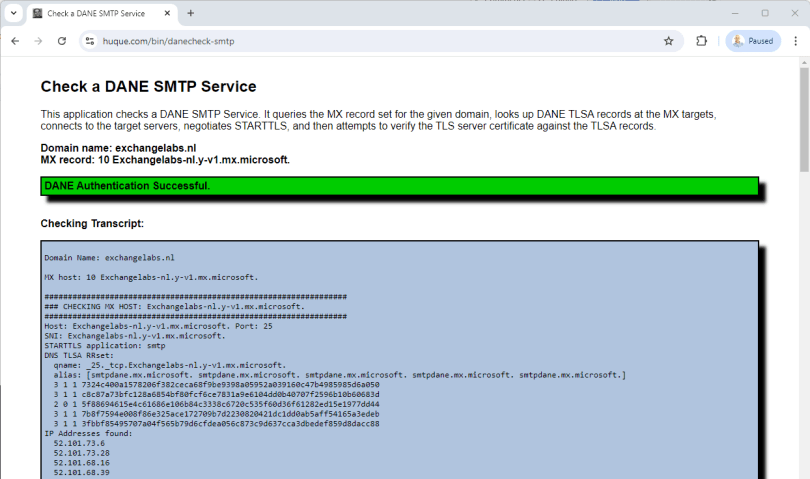810x479 pixels.
Task: Click the Paused profile button
Action: (752, 41)
